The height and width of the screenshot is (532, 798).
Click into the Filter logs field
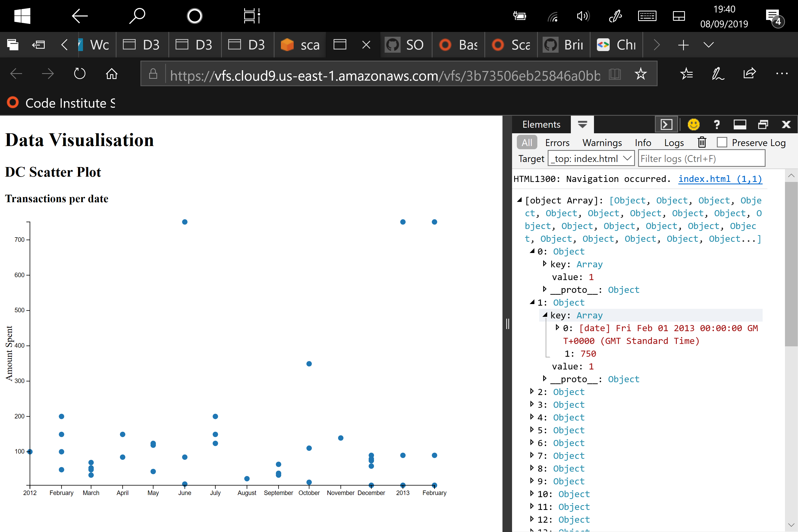(702, 159)
